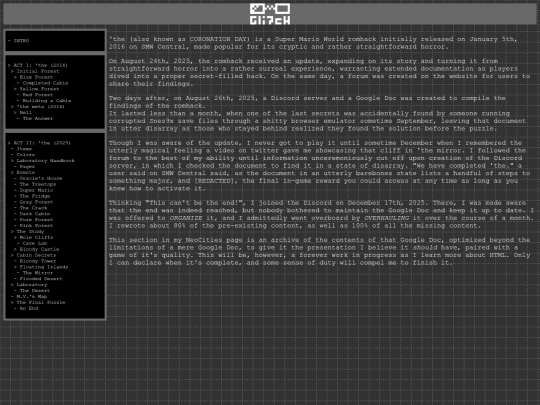The width and height of the screenshot is (540, 405).
Task: Select Mole Cliffs in the sidebar
Action: [36, 237]
